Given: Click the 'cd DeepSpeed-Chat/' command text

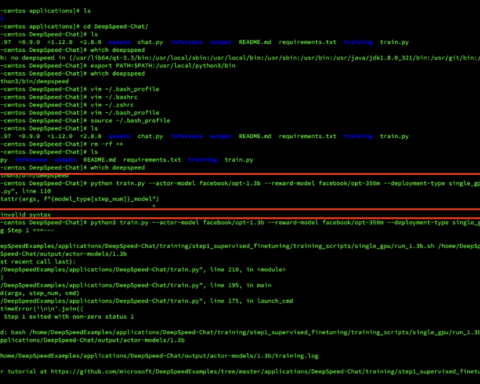Looking at the screenshot, I should (x=116, y=26).
